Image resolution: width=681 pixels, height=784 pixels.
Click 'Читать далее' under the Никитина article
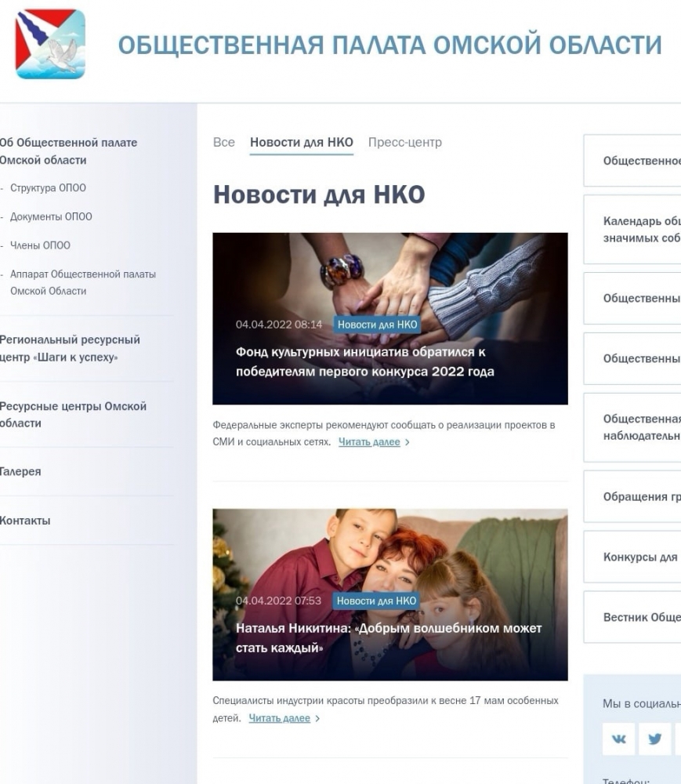click(x=279, y=718)
